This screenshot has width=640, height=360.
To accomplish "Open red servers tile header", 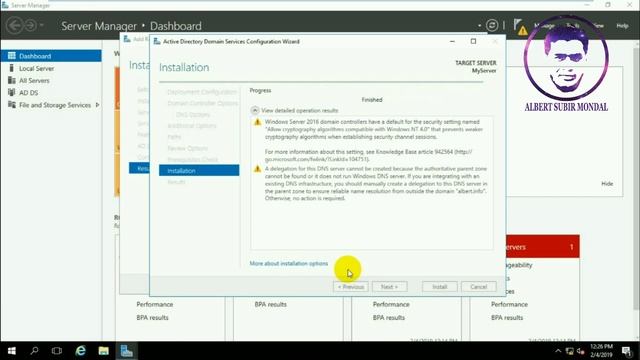I will pyautogui.click(x=542, y=247).
